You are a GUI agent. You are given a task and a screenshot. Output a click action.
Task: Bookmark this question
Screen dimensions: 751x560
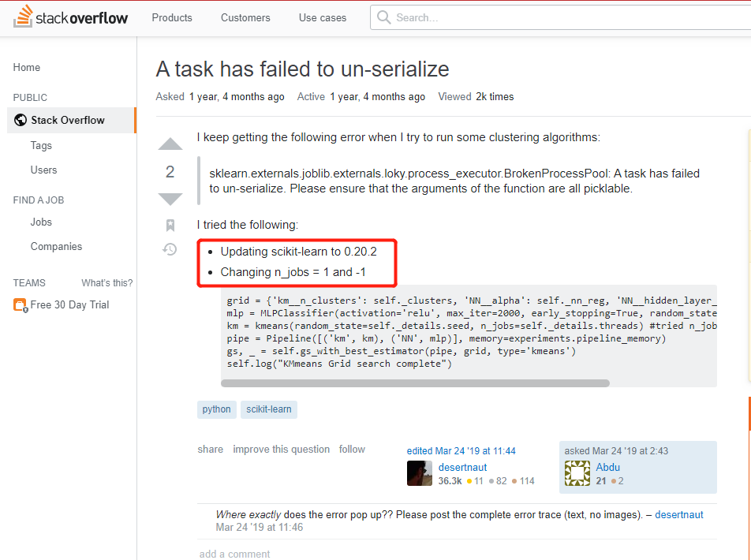170,226
